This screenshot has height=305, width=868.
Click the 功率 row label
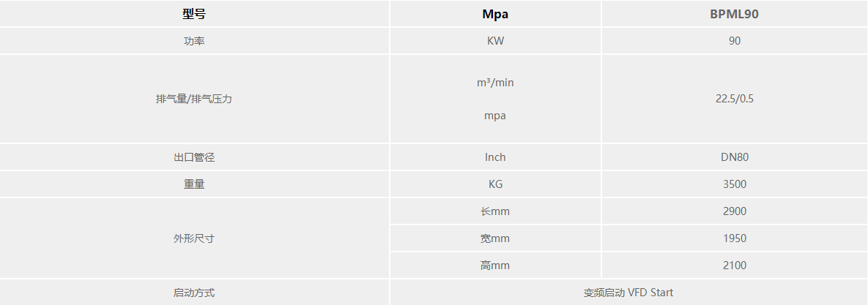(194, 41)
